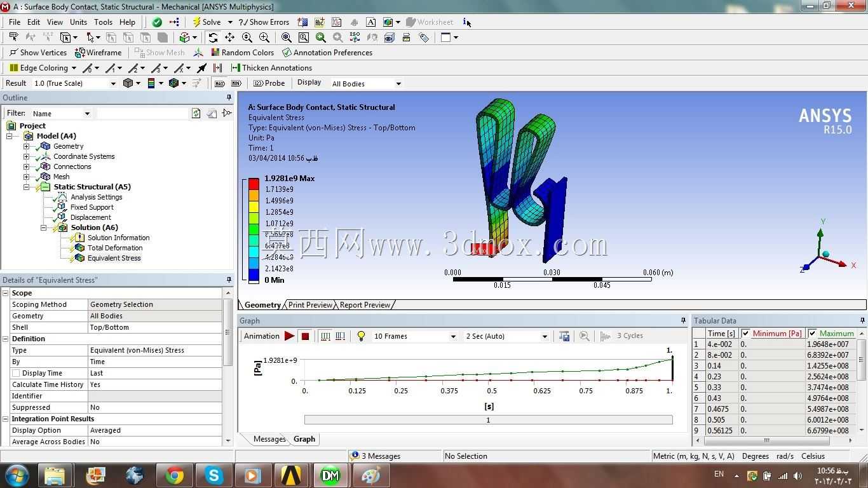The image size is (868, 488).
Task: Open Annotation Preferences
Action: pyautogui.click(x=327, y=53)
